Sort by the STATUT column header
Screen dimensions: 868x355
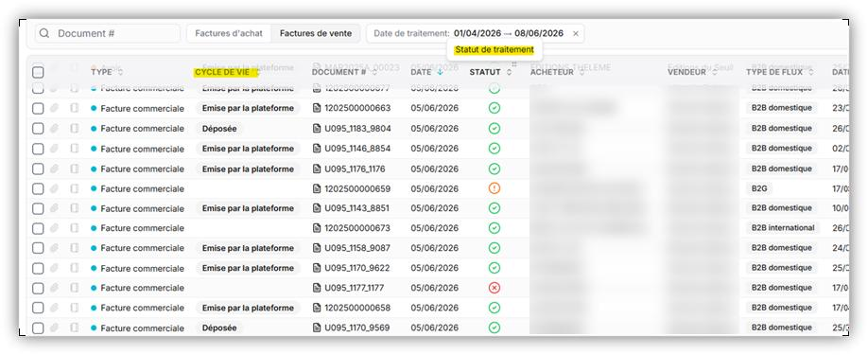tap(491, 72)
